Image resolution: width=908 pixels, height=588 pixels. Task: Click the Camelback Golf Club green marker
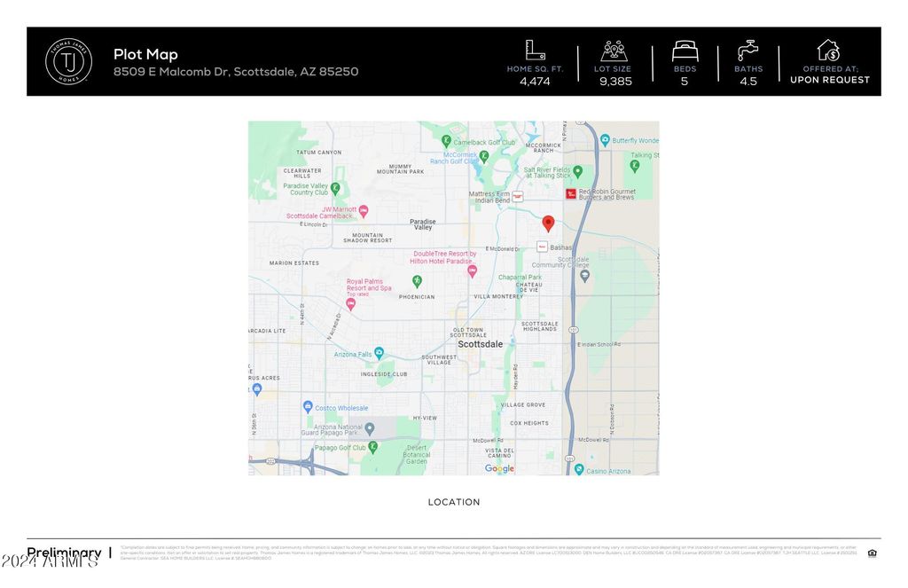[x=446, y=141]
